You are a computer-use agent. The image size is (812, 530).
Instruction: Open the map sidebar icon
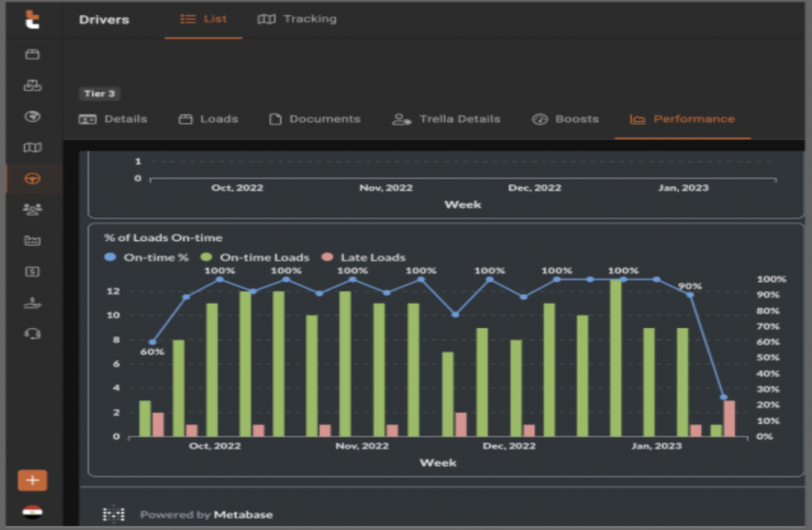(32, 147)
